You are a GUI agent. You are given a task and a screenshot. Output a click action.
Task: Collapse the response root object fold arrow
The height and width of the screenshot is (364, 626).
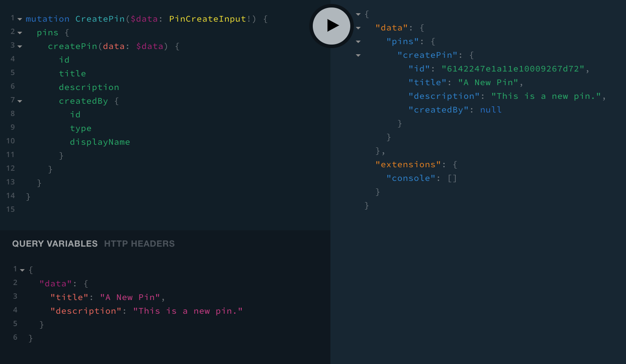coord(358,15)
